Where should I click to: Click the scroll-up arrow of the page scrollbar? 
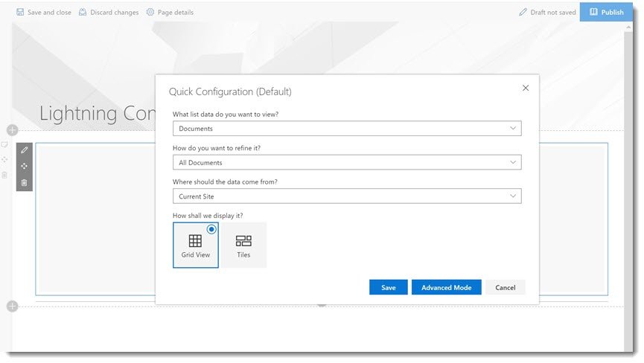pyautogui.click(x=628, y=27)
